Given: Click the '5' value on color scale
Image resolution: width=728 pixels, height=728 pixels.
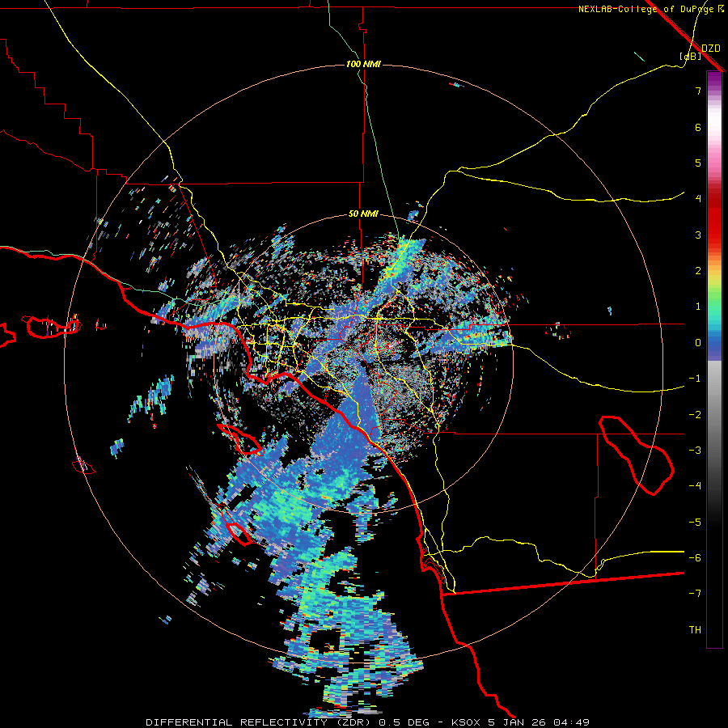Looking at the screenshot, I should (x=698, y=163).
